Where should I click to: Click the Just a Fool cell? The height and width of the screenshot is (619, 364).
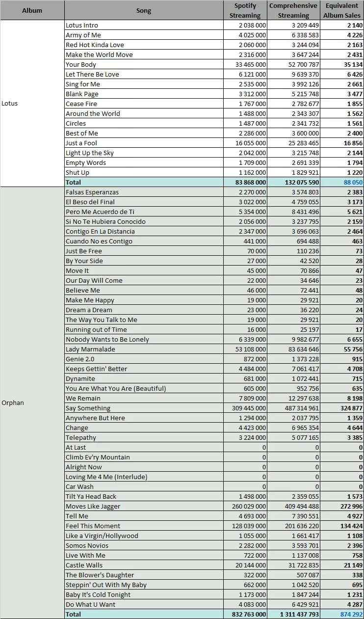(144, 143)
